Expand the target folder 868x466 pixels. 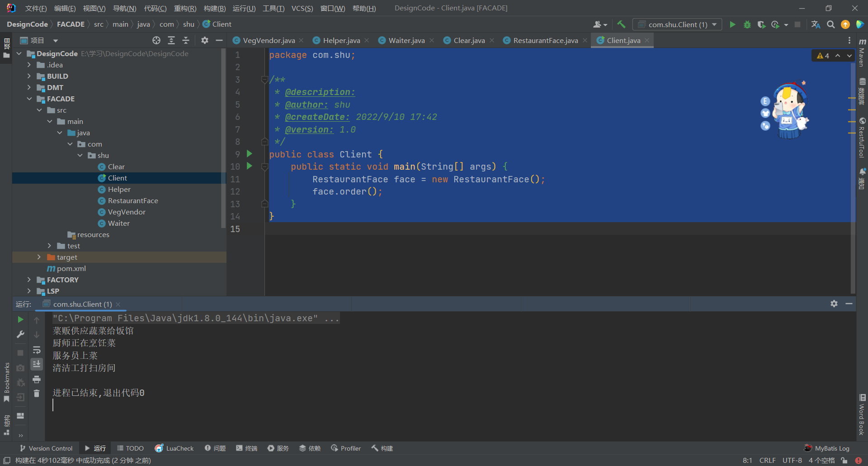click(39, 257)
